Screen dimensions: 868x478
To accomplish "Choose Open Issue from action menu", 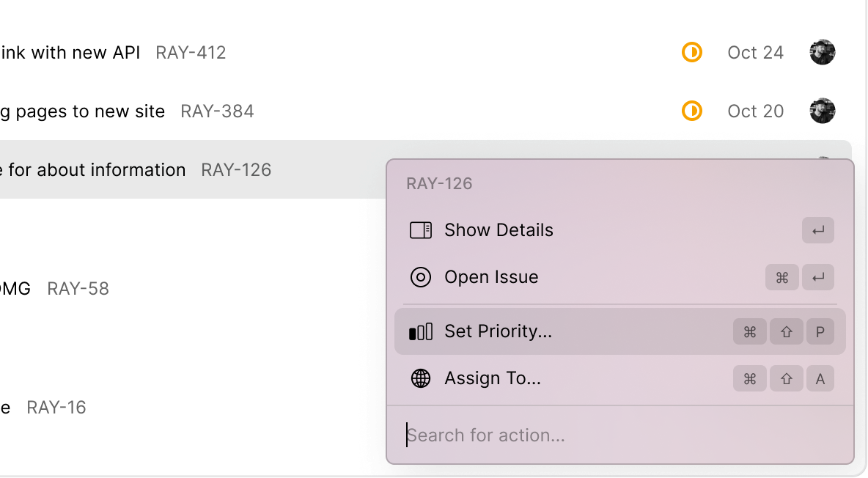I will 620,277.
